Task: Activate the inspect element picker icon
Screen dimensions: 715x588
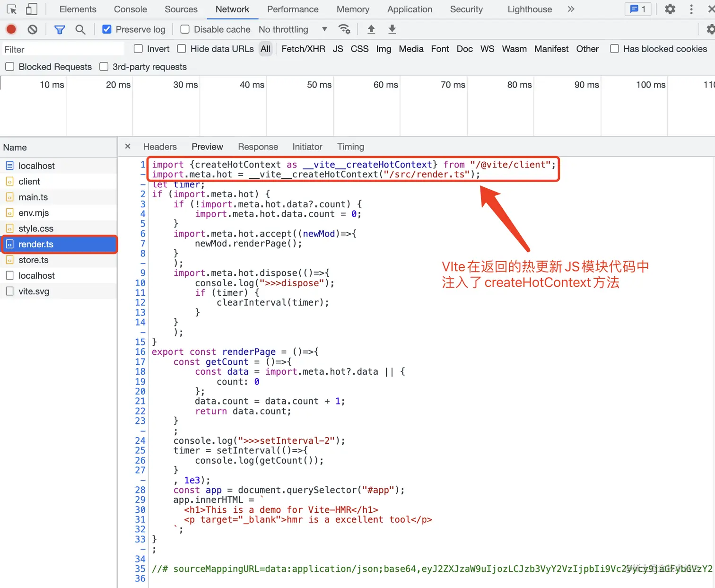Action: pos(11,9)
